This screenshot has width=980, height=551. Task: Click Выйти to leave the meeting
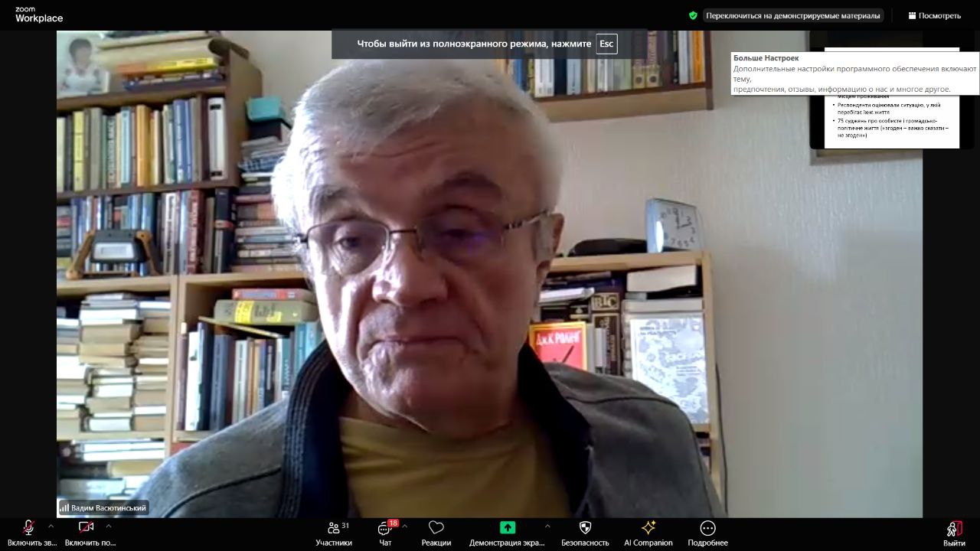pos(954,532)
